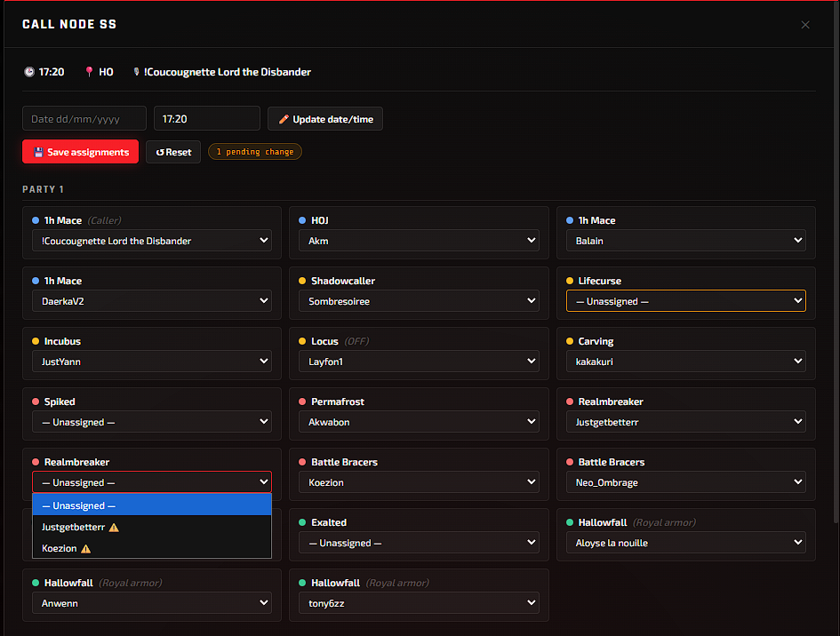Click the Incubus slot label

(x=62, y=341)
